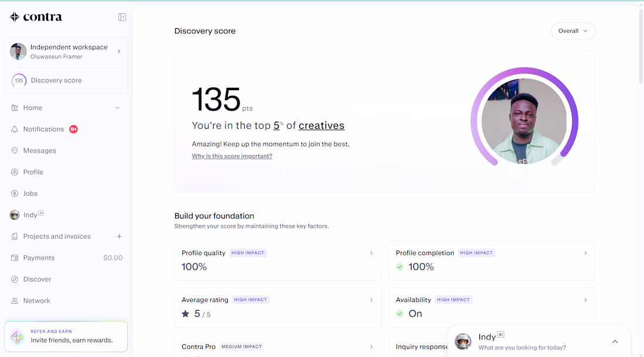Viewport: 644px width, 357px height.
Task: Click the Availability On status
Action: pyautogui.click(x=415, y=314)
